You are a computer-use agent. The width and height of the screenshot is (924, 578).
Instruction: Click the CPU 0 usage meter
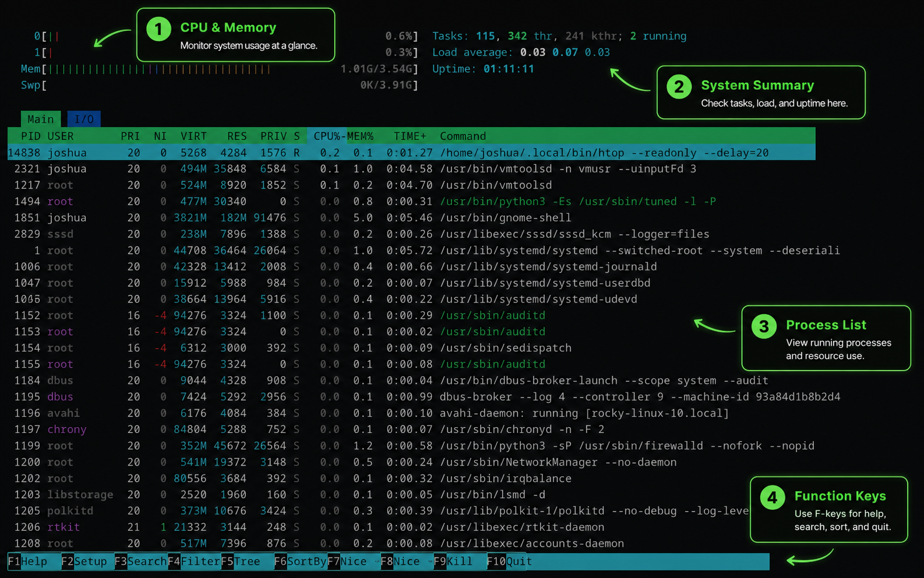226,36
